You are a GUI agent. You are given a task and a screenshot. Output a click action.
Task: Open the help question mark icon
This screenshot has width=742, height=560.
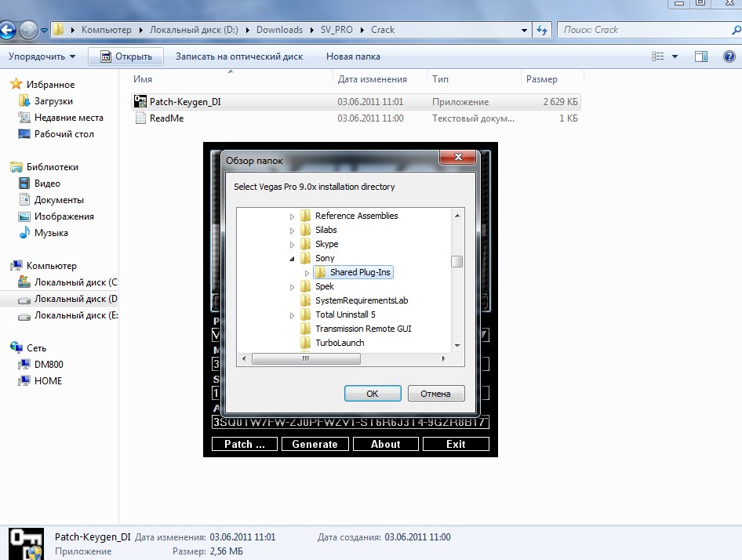pyautogui.click(x=729, y=56)
